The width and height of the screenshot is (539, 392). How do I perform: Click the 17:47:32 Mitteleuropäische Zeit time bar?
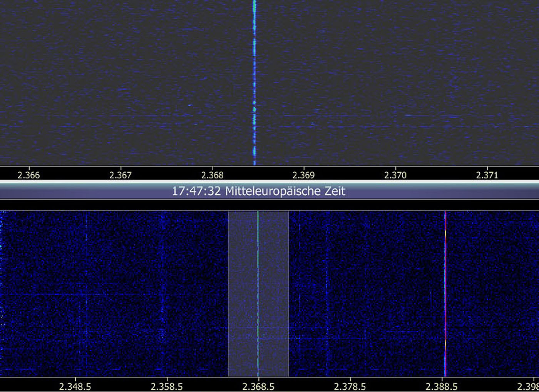click(258, 191)
